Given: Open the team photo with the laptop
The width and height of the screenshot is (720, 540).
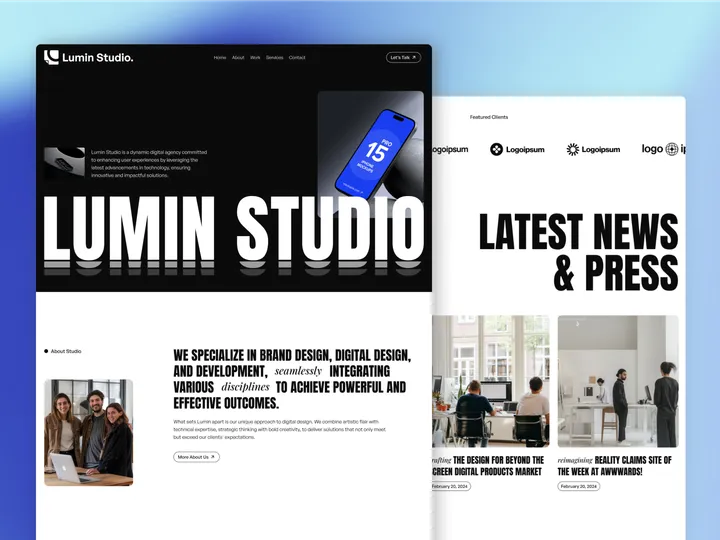Looking at the screenshot, I should (x=89, y=433).
